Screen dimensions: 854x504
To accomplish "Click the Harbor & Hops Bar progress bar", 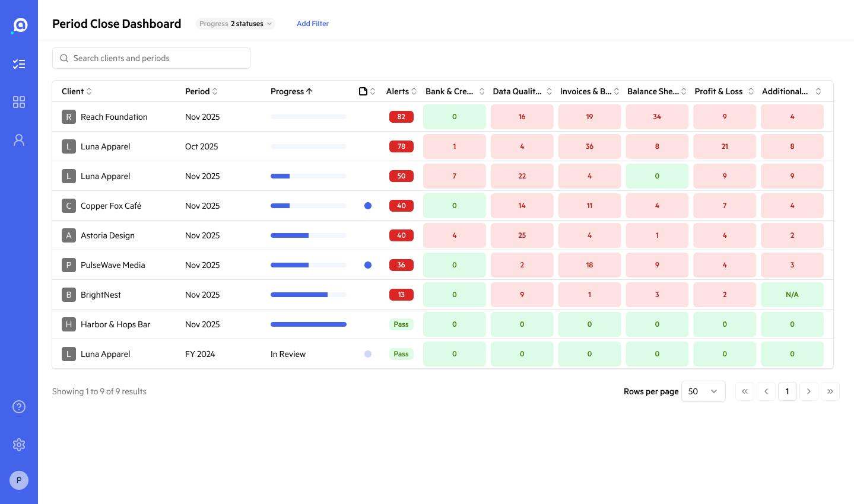I will coord(309,324).
